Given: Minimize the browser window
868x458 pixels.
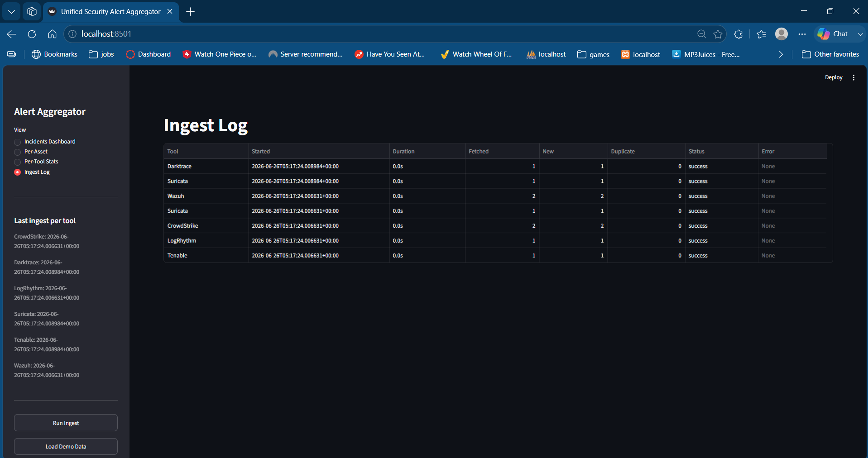Looking at the screenshot, I should (804, 11).
